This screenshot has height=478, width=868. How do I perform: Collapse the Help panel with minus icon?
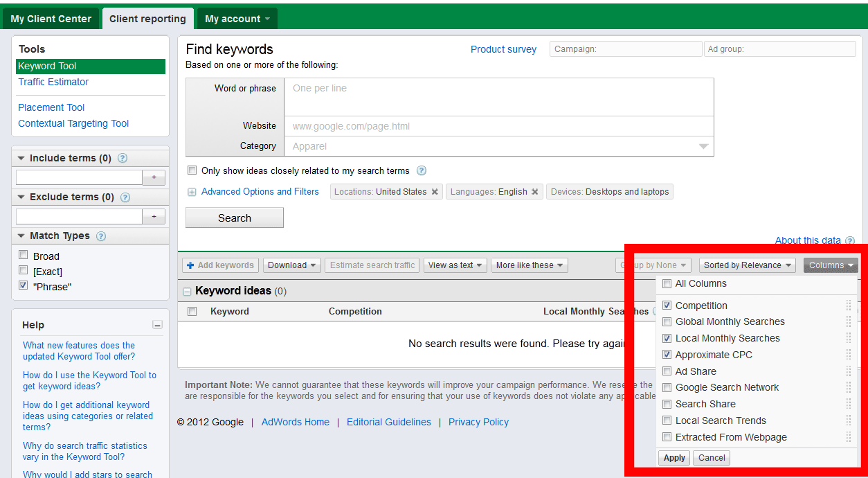[157, 325]
